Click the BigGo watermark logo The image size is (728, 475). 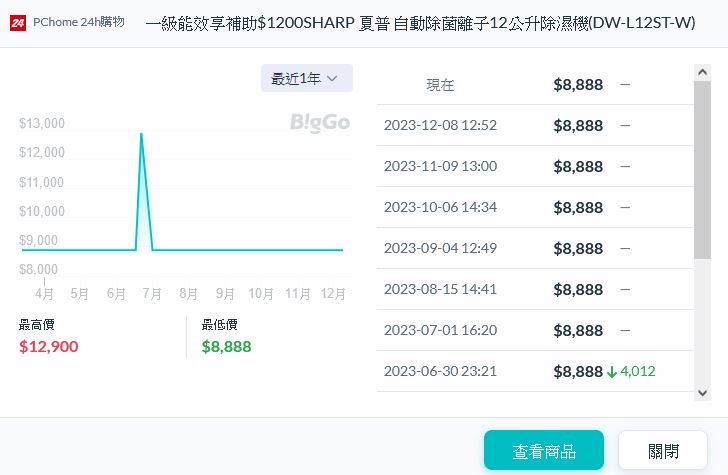(x=320, y=123)
